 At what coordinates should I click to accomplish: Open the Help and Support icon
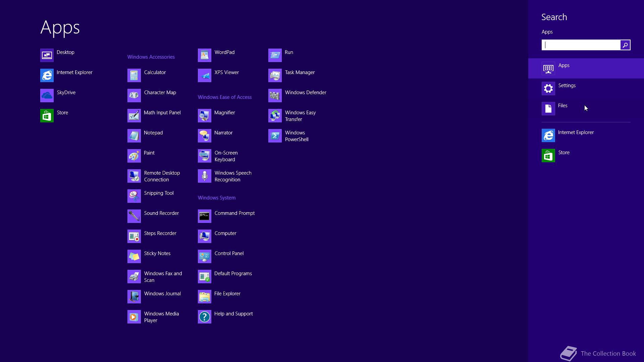click(x=205, y=317)
